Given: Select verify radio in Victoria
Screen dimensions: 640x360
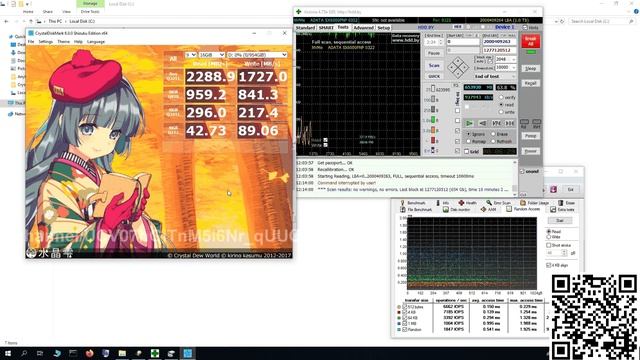Looking at the screenshot, I should tap(502, 98).
